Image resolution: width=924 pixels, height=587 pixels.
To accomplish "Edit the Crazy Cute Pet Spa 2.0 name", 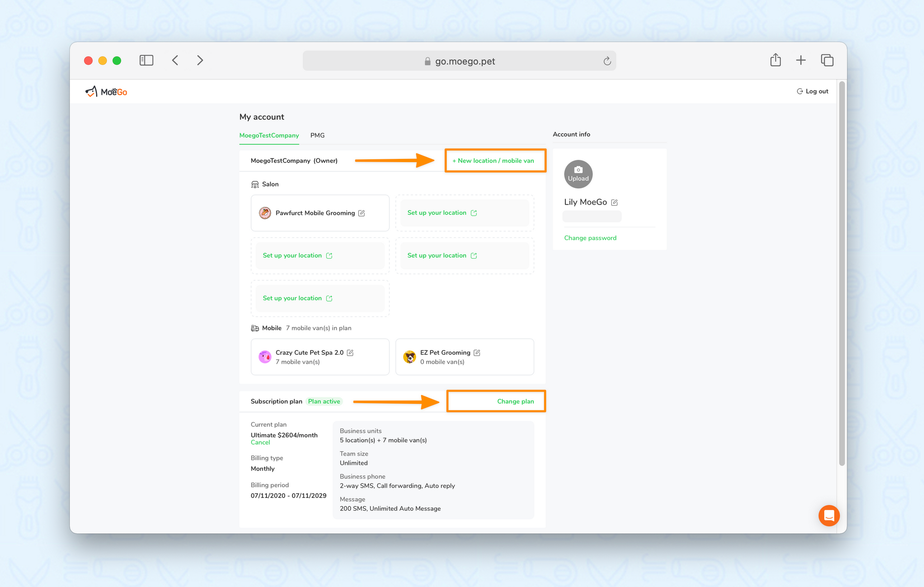I will tap(350, 353).
